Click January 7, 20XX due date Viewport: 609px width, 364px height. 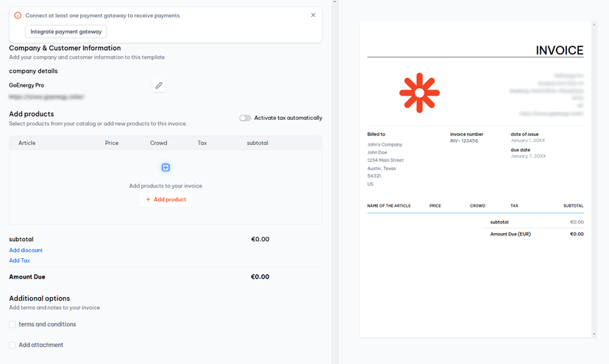pyautogui.click(x=528, y=156)
